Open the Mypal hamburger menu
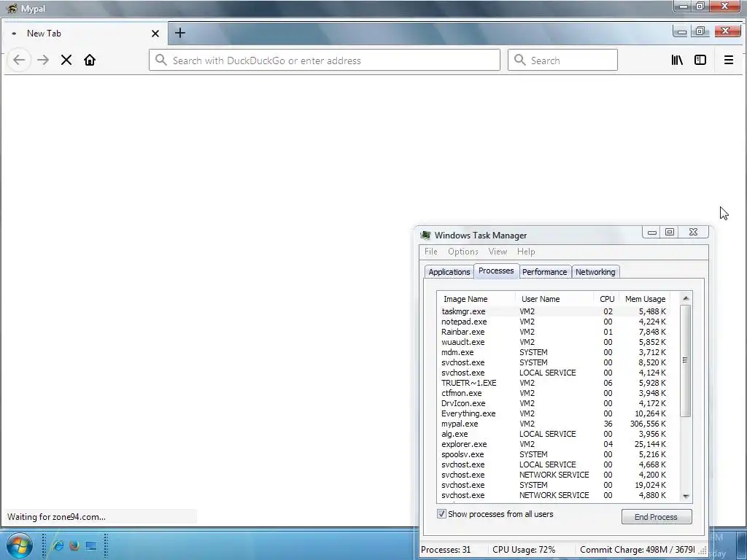 729,60
